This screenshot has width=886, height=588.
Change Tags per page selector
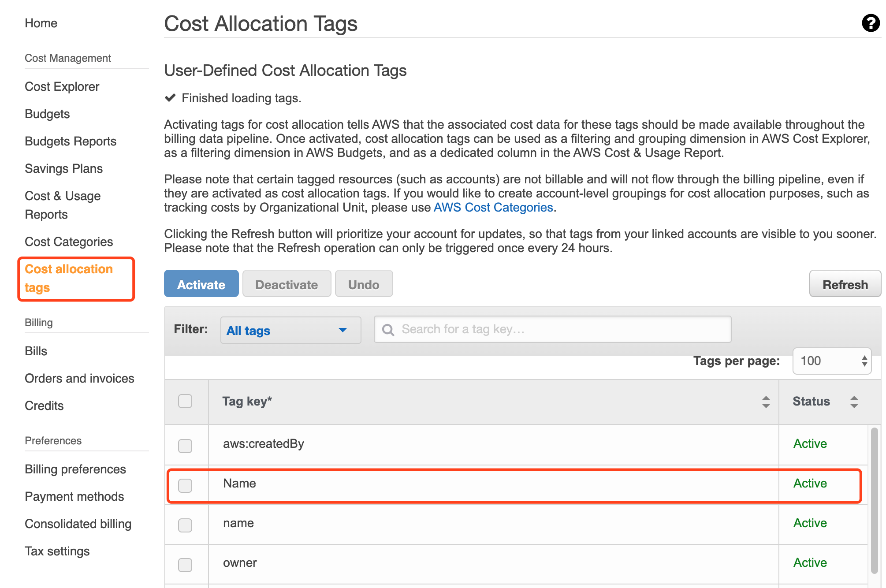click(831, 361)
